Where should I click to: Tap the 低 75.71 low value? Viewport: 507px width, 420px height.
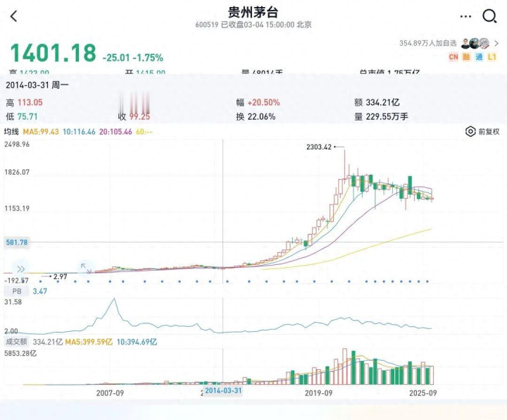22,116
